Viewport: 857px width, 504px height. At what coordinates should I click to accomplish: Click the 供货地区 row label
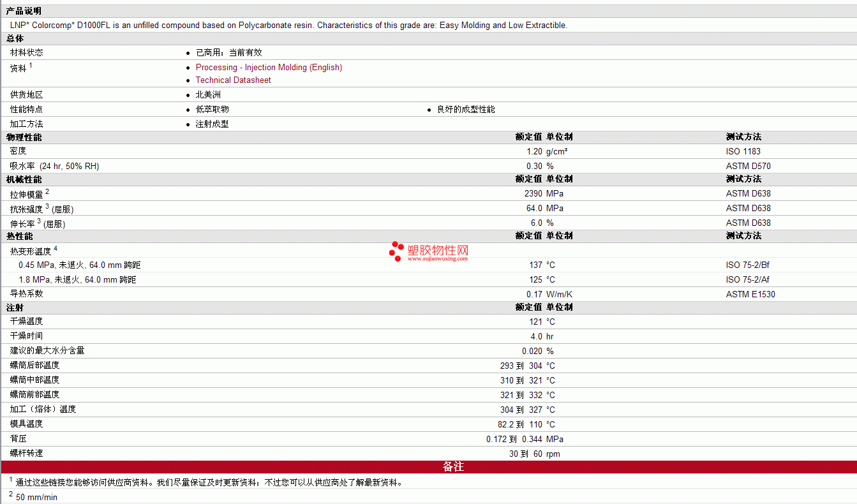[27, 95]
